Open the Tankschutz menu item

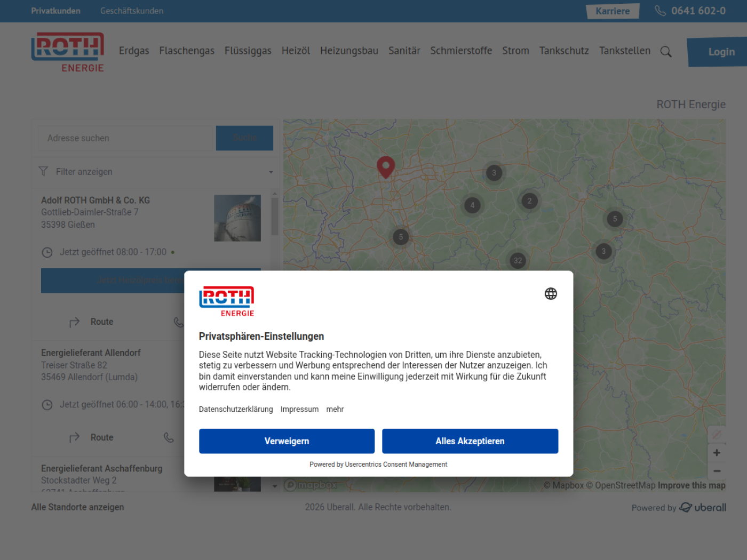coord(564,51)
